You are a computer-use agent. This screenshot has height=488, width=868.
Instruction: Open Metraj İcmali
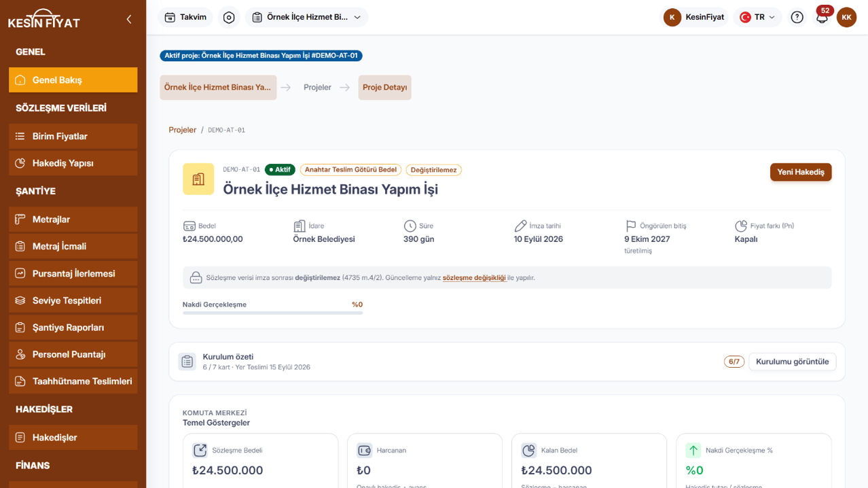click(73, 246)
